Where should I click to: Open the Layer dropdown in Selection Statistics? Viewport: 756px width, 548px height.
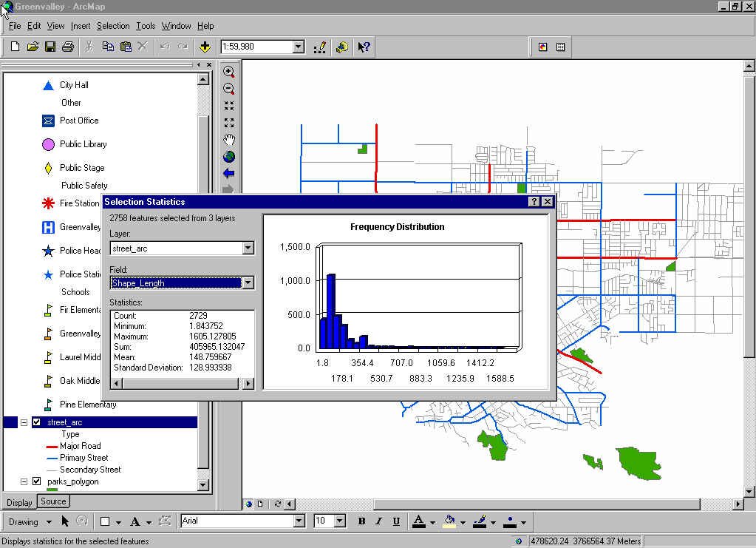tap(248, 248)
